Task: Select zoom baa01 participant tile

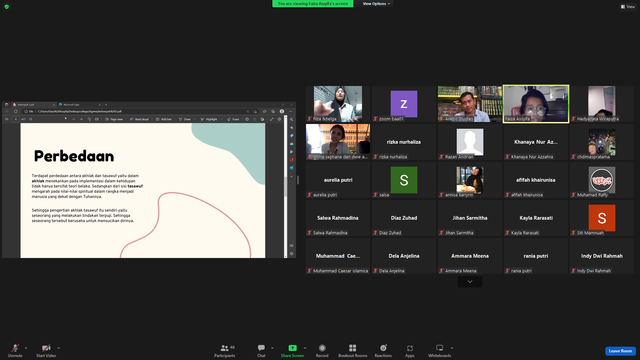Action: pos(404,104)
